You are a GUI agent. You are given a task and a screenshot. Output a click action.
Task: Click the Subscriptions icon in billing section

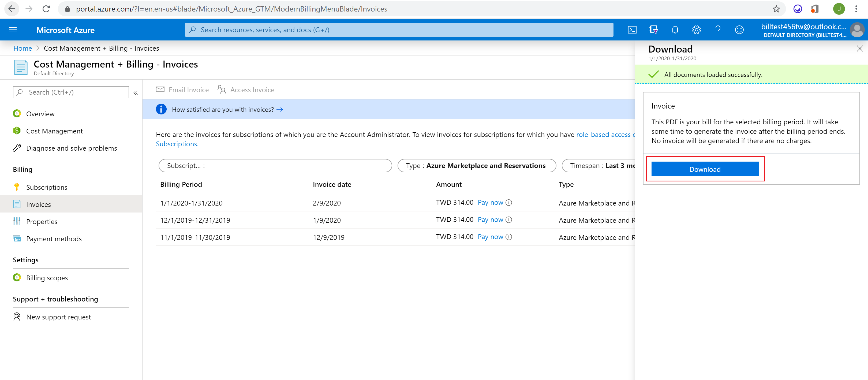click(17, 187)
